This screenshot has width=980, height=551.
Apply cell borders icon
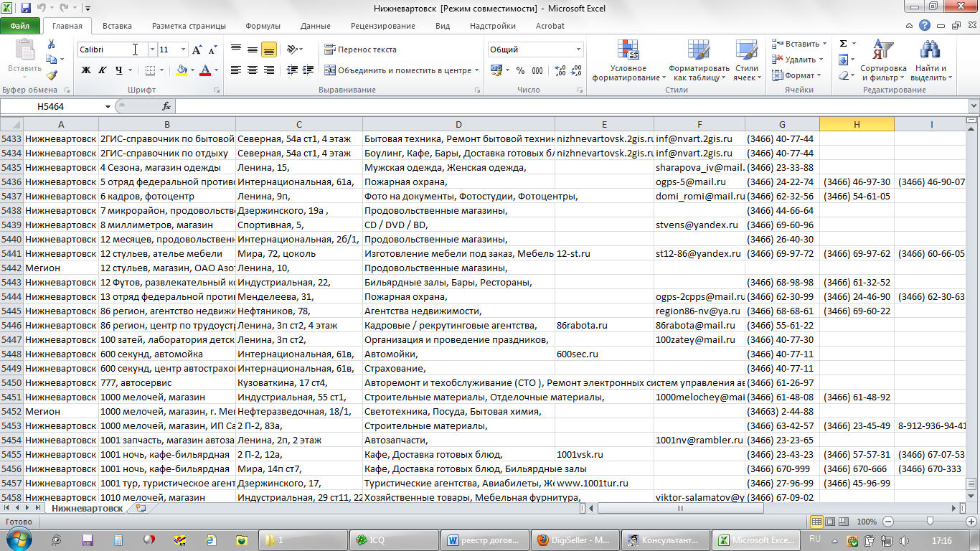(149, 70)
